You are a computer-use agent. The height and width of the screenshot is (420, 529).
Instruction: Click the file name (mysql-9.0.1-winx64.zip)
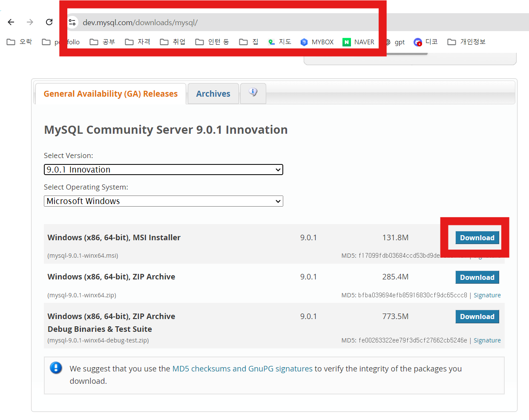[x=82, y=295]
